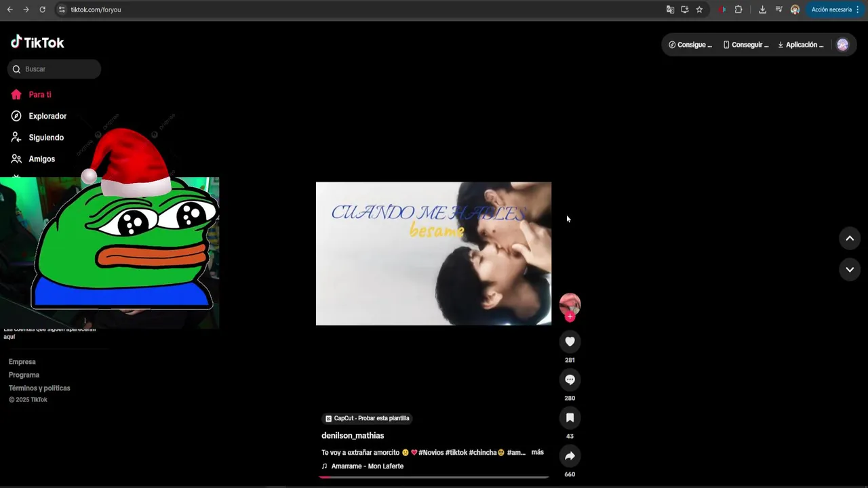This screenshot has width=868, height=488.
Task: Open the Chrome three-dot menu
Action: coord(858,9)
